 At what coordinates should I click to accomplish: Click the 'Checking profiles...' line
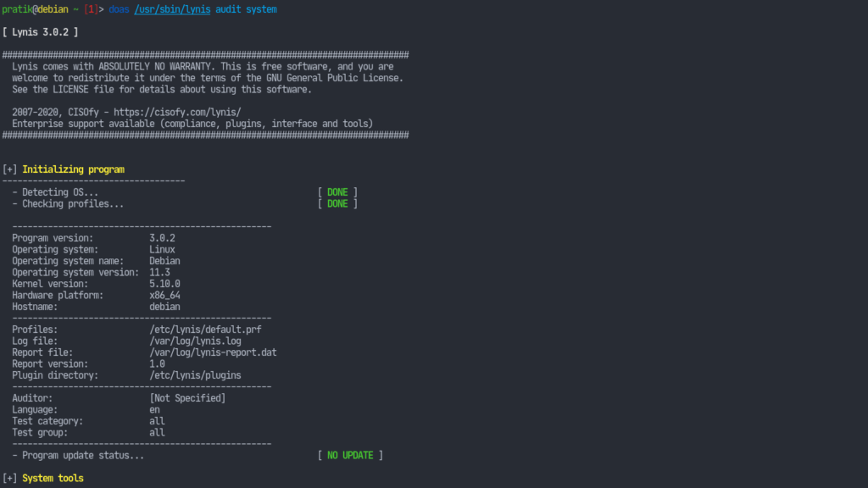pyautogui.click(x=68, y=203)
